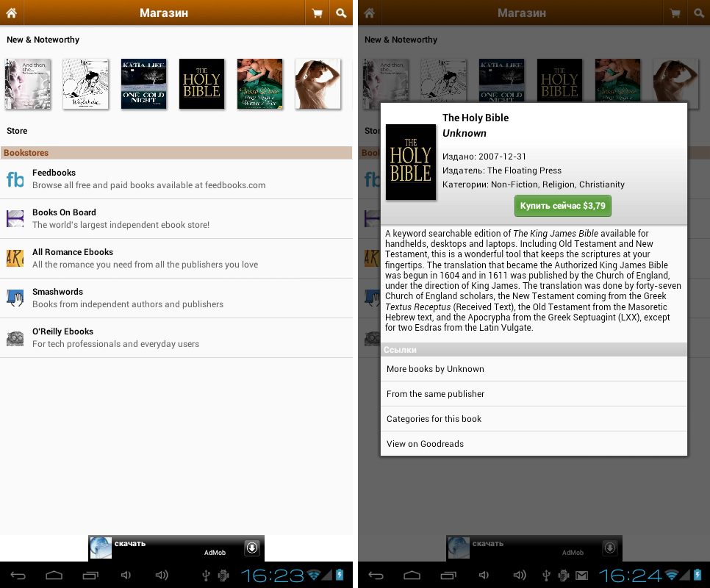Image resolution: width=710 pixels, height=588 pixels.
Task: Open From the same publisher link
Action: click(x=534, y=394)
